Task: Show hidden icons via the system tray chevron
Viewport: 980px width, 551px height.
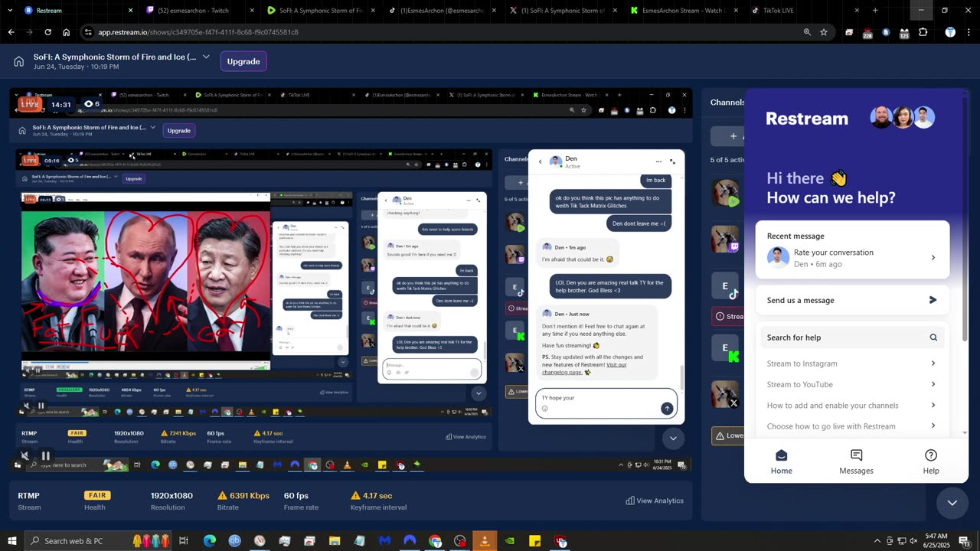Action: [877, 541]
